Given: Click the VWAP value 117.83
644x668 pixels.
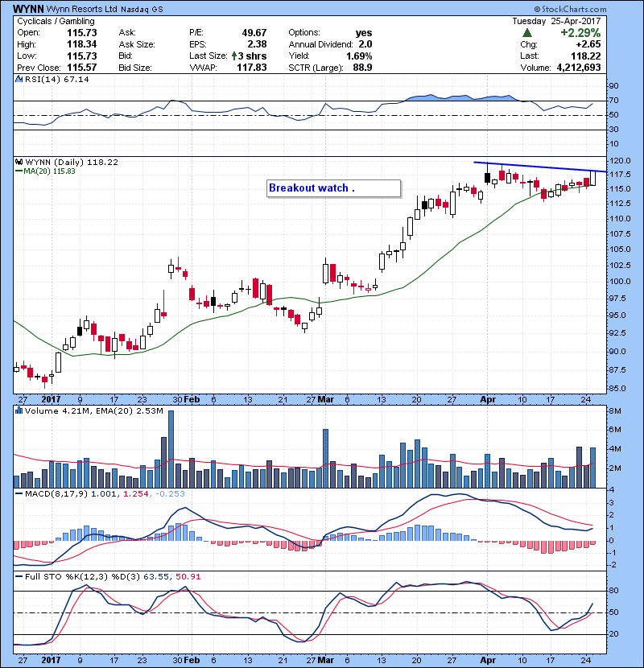Looking at the screenshot, I should click(x=252, y=68).
